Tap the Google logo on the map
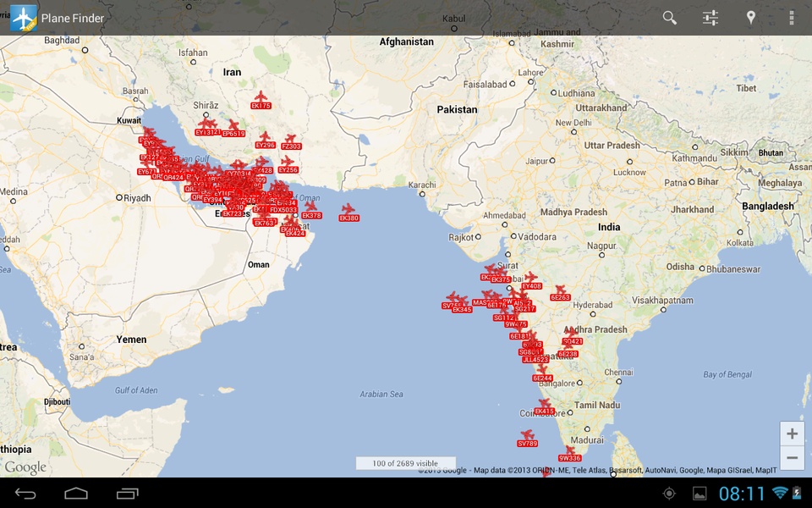This screenshot has height=508, width=812. [x=25, y=467]
